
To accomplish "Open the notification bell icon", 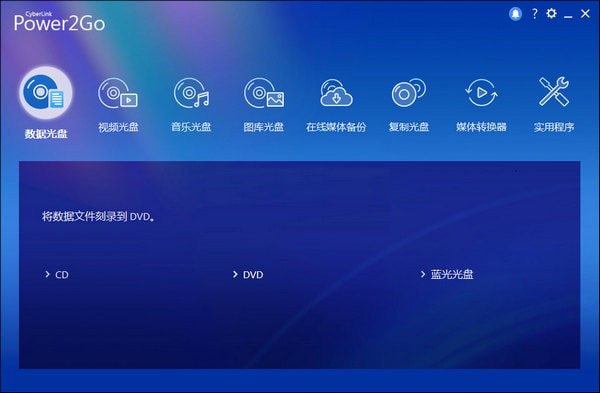I will [515, 14].
